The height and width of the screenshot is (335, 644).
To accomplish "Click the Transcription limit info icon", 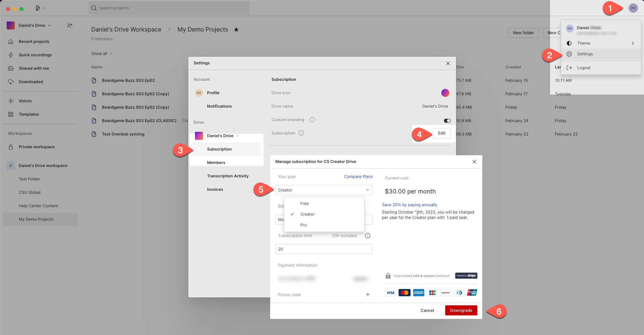I will pos(367,236).
